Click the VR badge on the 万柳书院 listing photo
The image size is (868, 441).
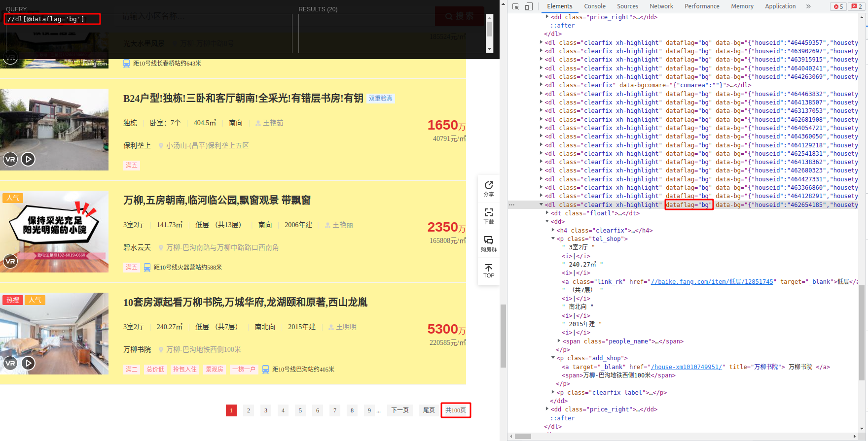point(10,363)
